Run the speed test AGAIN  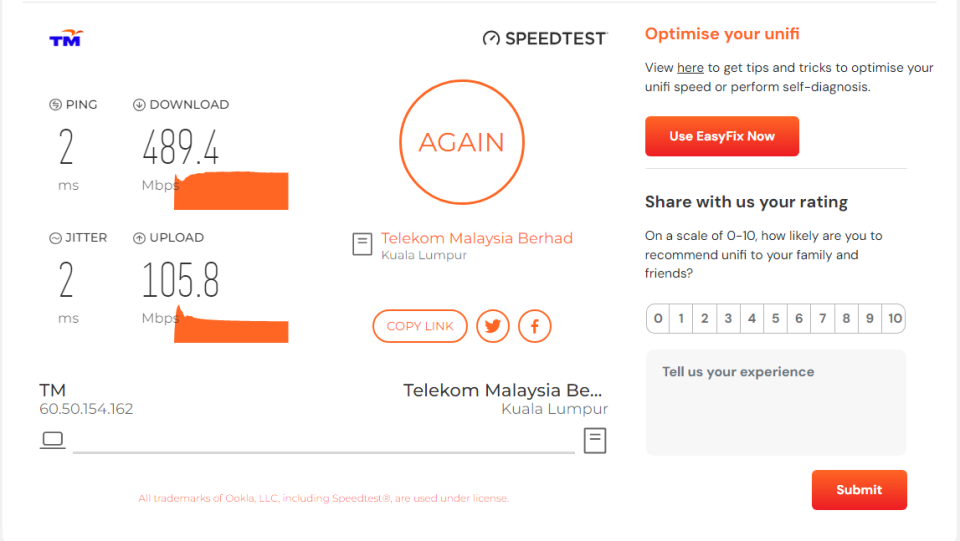[462, 142]
